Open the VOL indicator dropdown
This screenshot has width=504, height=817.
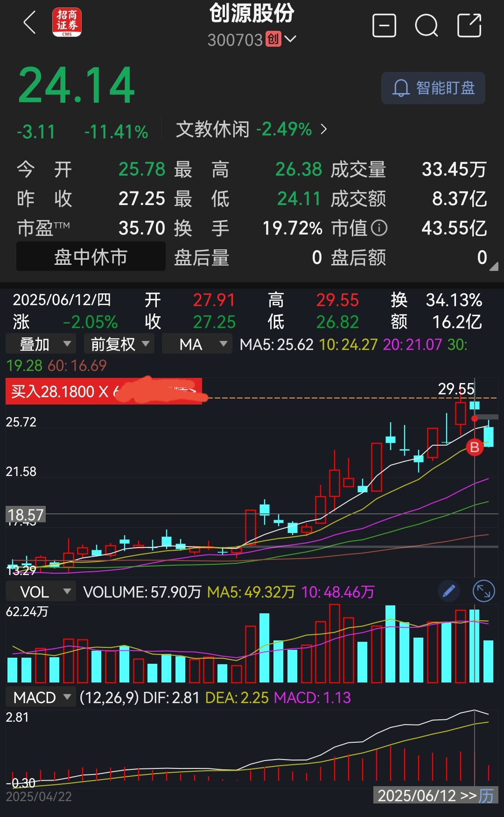coord(41,592)
